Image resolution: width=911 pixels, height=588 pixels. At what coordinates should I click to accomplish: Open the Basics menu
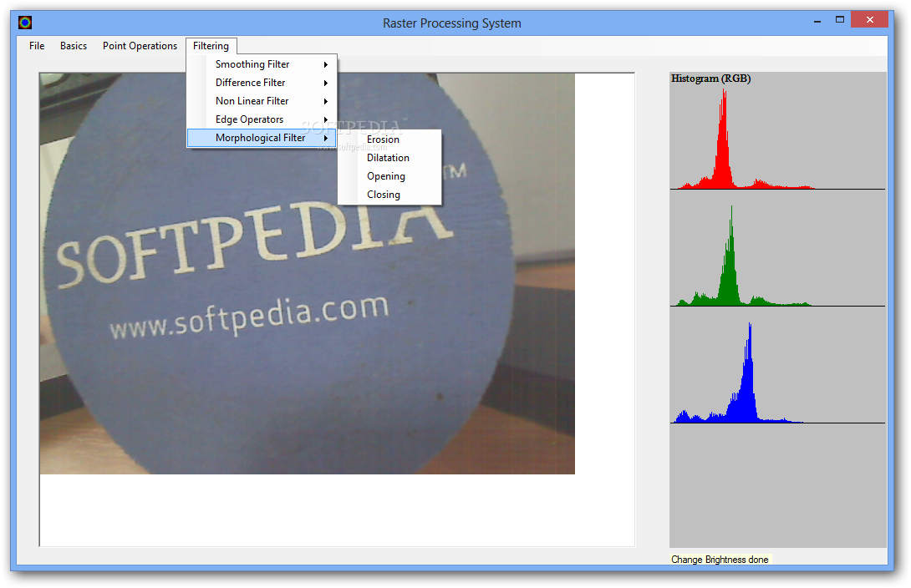[x=74, y=46]
